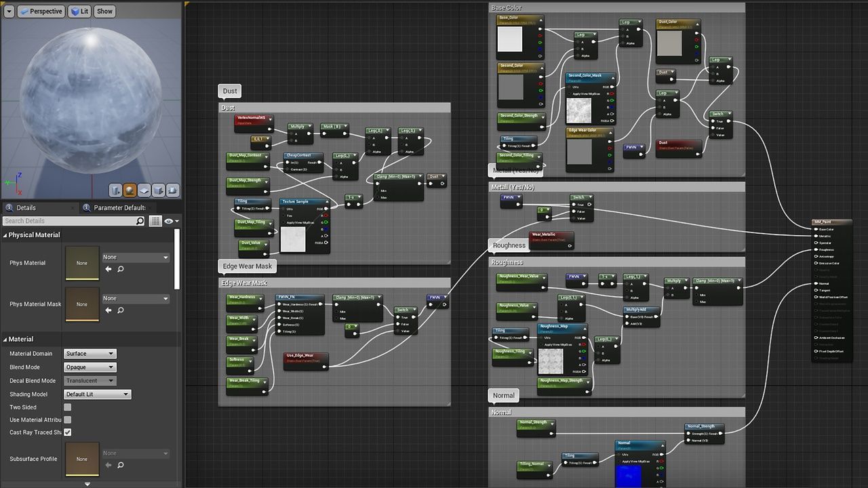Screen dimensions: 868x488
Task: Select the Use_Edge_Wear static switch node
Action: [306, 361]
